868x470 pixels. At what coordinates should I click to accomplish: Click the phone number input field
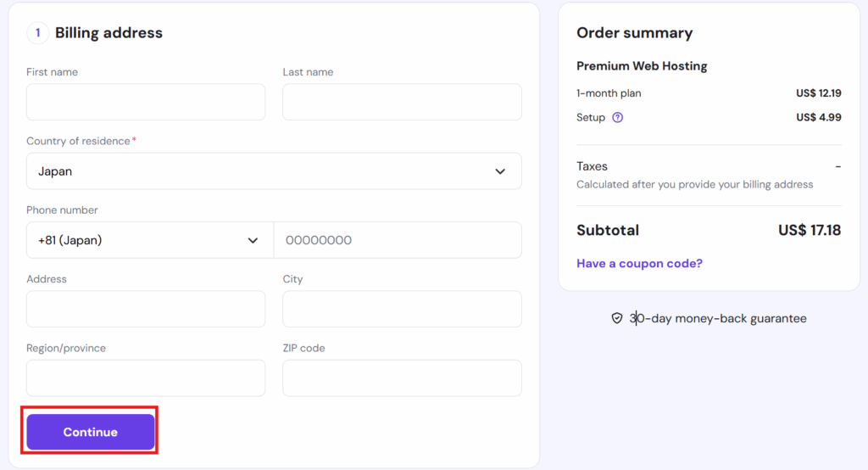398,240
